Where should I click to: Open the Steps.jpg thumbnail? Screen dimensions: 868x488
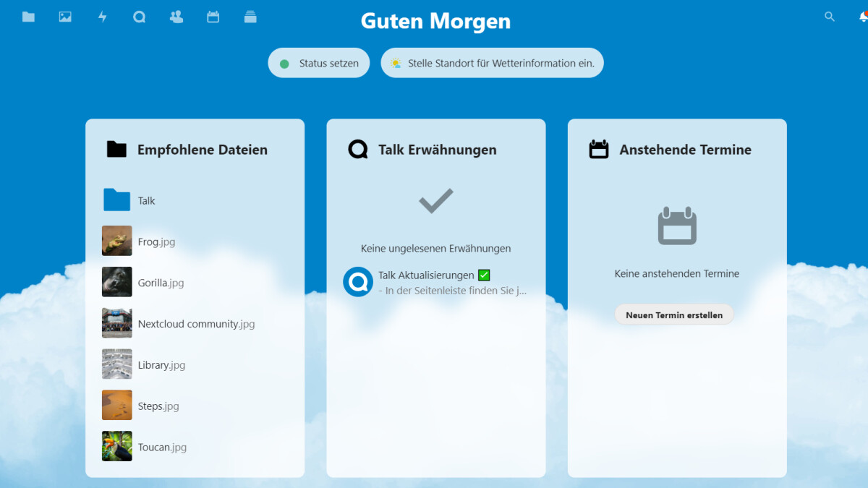pos(116,406)
